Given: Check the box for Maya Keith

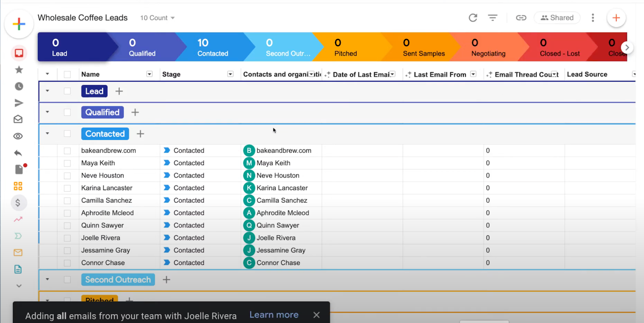Looking at the screenshot, I should pos(67,163).
